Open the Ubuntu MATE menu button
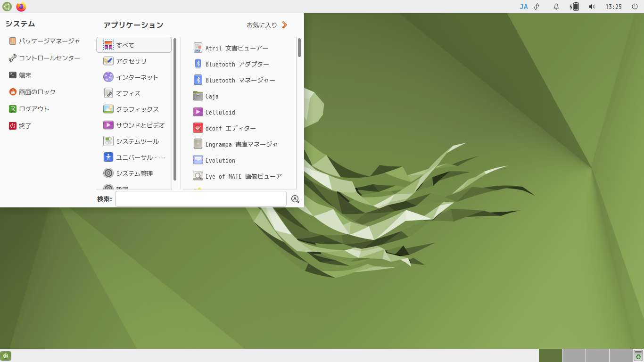This screenshot has width=644, height=362. pos(7,7)
